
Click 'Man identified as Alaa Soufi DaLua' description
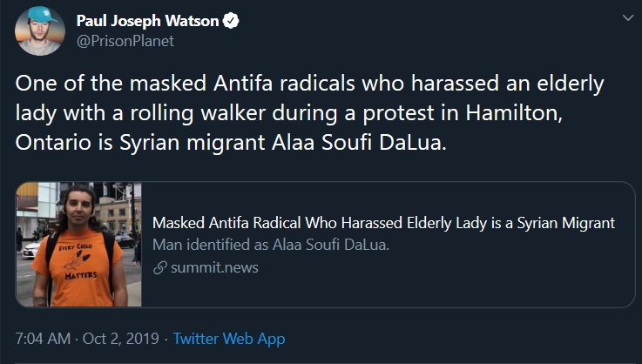tap(270, 246)
